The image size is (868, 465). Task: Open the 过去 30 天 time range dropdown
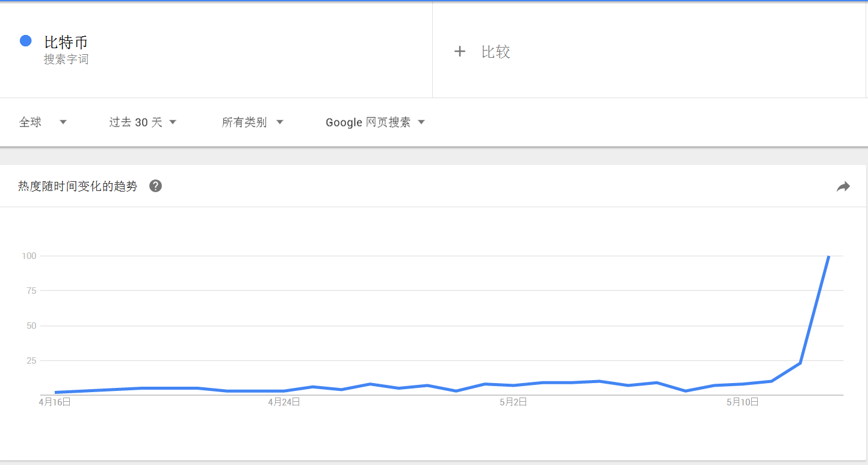143,122
